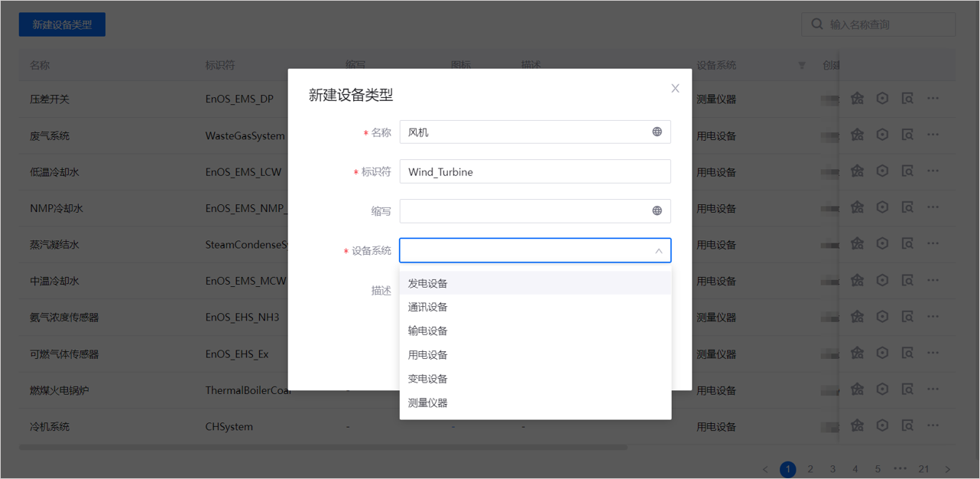
Task: Click the filter icon in the 设备系统 column header
Action: click(801, 66)
